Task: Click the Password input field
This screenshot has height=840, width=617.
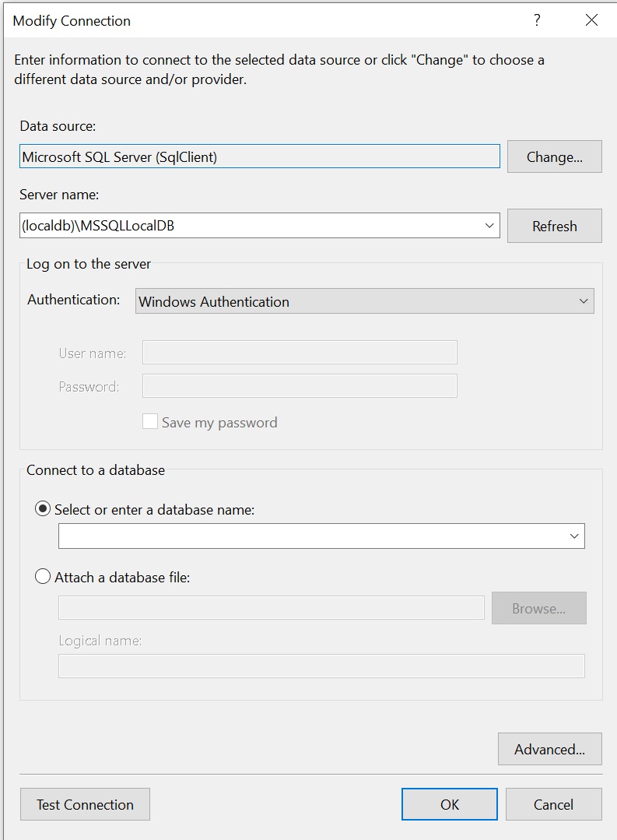Action: 300,385
